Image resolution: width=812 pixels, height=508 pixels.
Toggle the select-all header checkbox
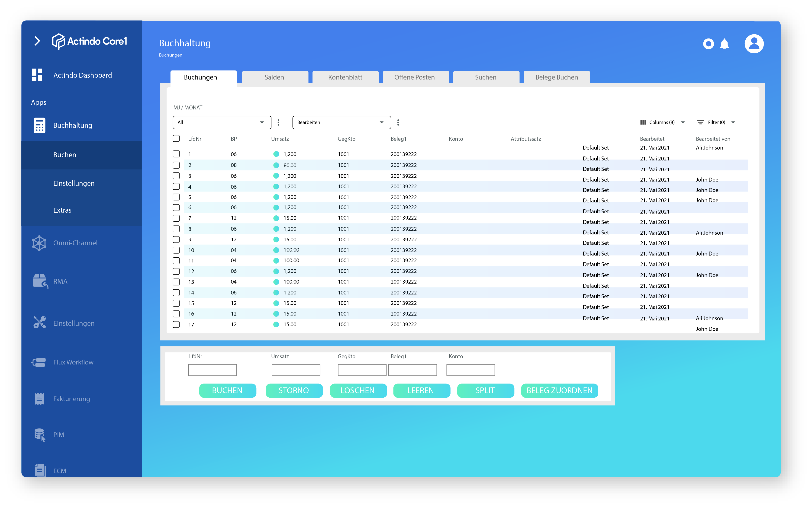[x=176, y=138]
